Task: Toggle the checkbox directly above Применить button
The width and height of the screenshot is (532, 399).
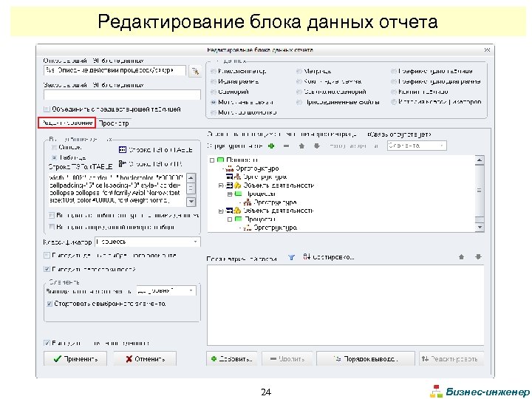Action: [47, 343]
